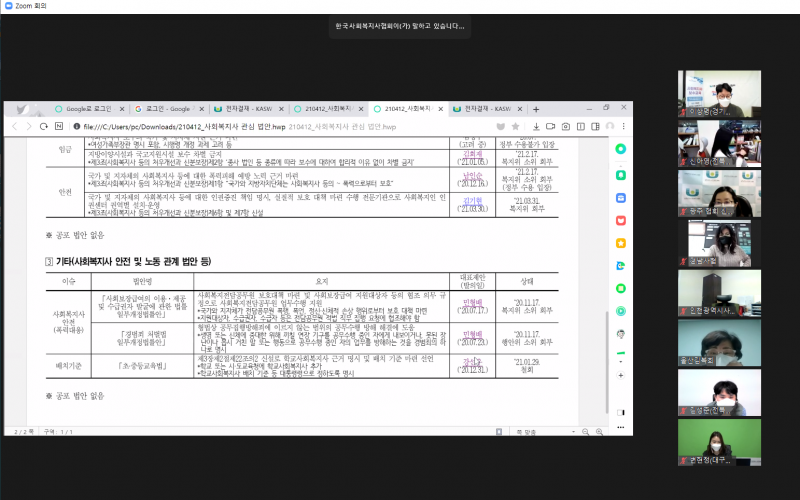800x500 pixels.
Task: Open the face avatar sidebar app
Action: 620,334
